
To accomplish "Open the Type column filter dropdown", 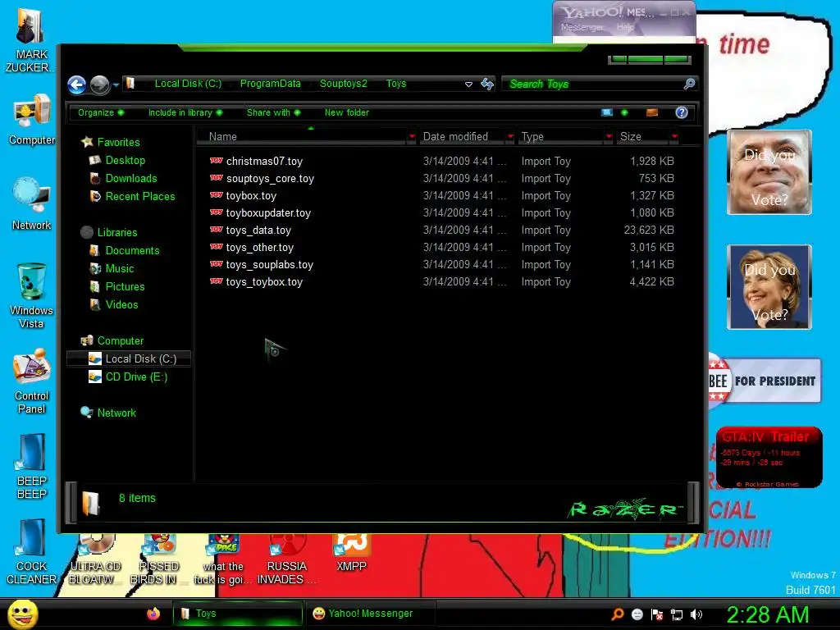I will coord(609,137).
